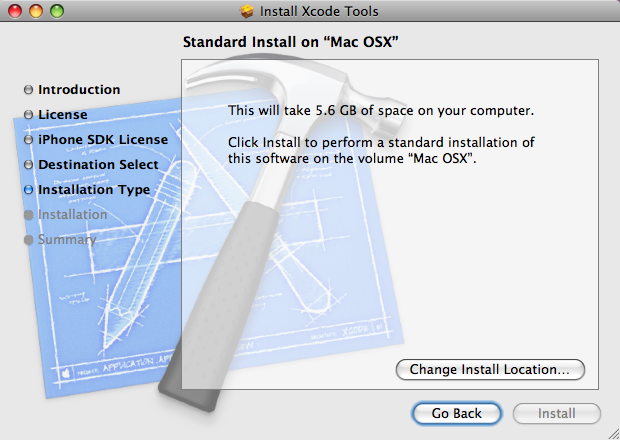620x440 pixels.
Task: Click the grey bullet beside Summary
Action: click(x=28, y=240)
